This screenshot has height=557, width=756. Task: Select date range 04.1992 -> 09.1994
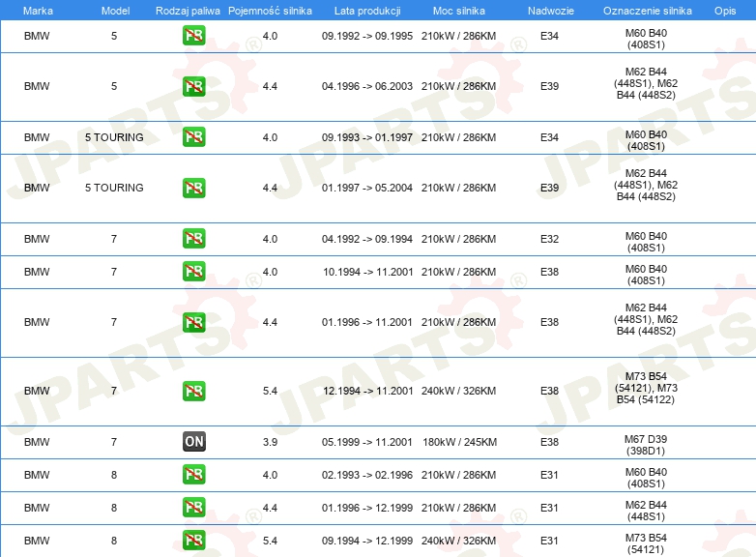click(367, 239)
